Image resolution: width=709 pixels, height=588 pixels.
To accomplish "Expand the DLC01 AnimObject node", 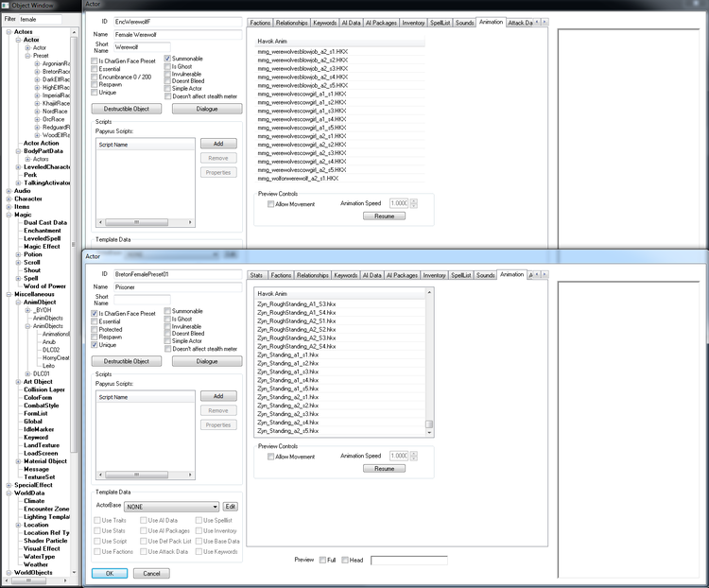I will click(x=28, y=373).
